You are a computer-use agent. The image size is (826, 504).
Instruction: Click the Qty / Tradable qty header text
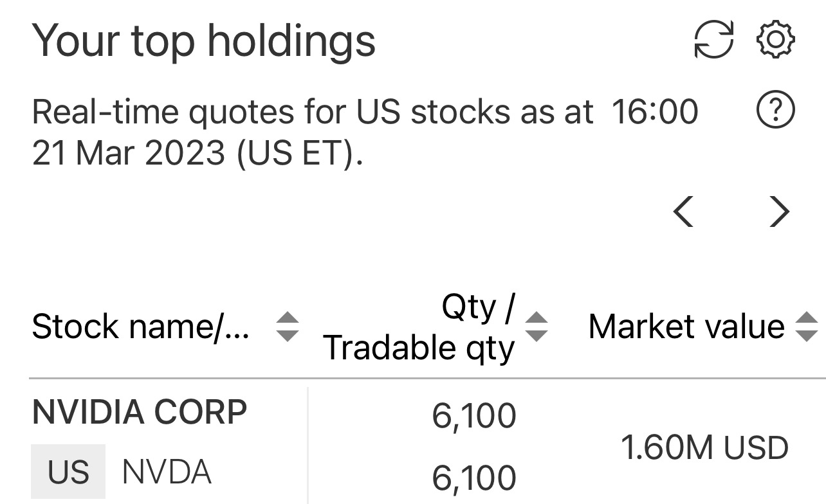click(x=419, y=328)
